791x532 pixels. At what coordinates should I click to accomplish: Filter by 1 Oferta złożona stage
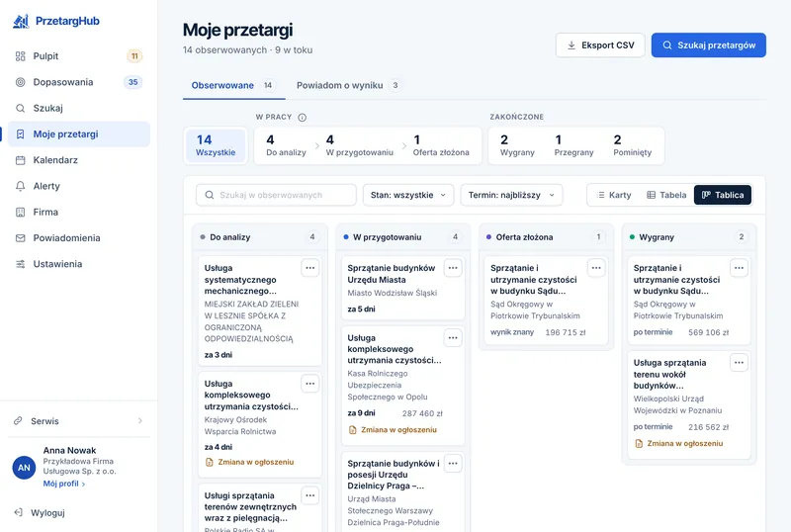(441, 145)
